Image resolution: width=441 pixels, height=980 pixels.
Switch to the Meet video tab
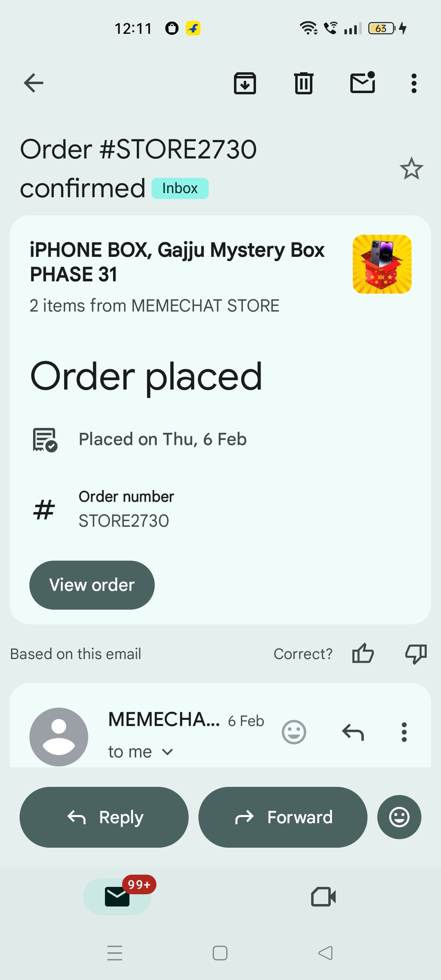(x=323, y=897)
